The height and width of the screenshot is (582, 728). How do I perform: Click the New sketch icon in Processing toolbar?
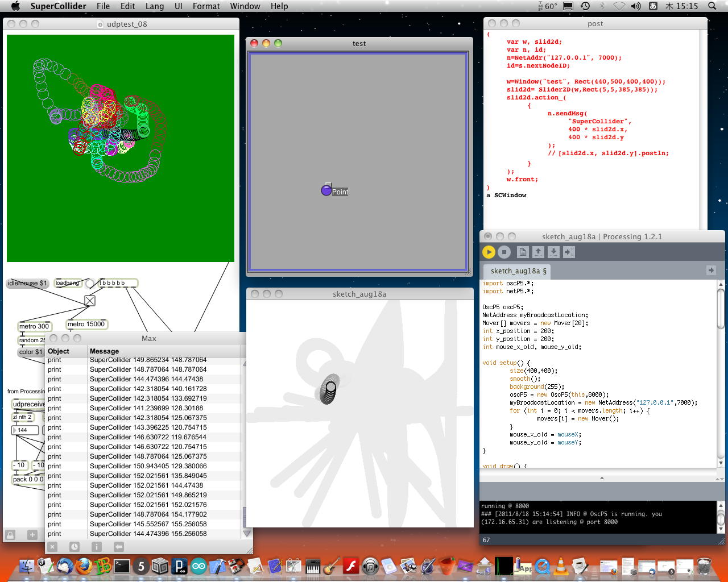[x=523, y=252]
